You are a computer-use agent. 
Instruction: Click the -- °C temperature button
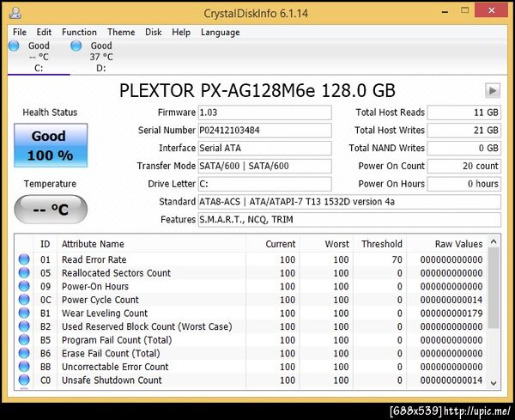coord(51,210)
